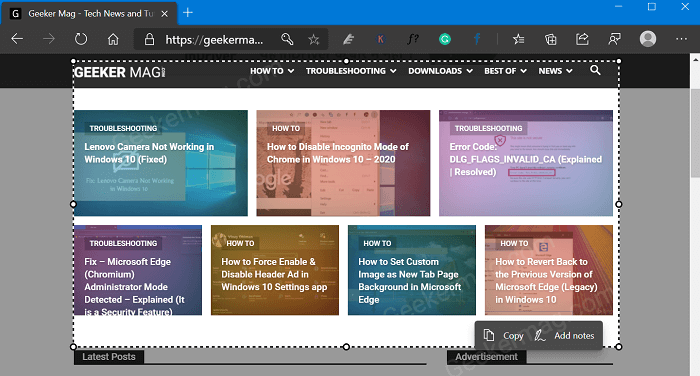Screen dimensions: 700x376
Task: Share this page
Action: [583, 39]
